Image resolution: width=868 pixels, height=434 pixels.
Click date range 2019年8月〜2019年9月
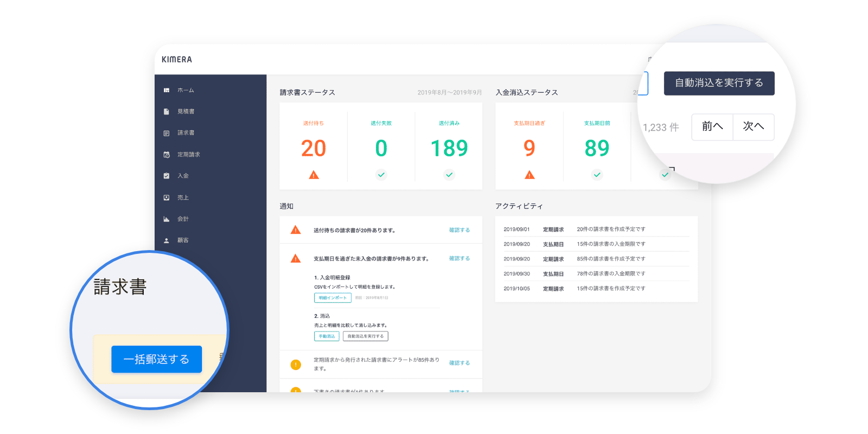pyautogui.click(x=450, y=93)
